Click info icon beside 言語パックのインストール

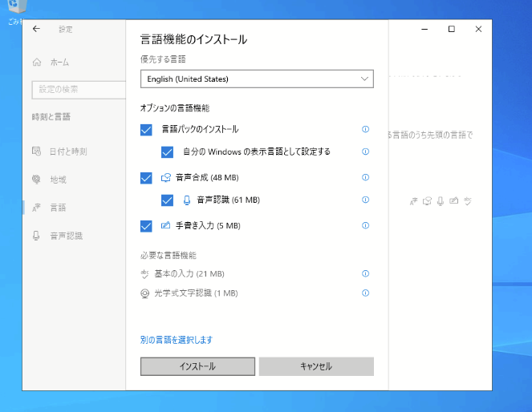pyautogui.click(x=365, y=129)
